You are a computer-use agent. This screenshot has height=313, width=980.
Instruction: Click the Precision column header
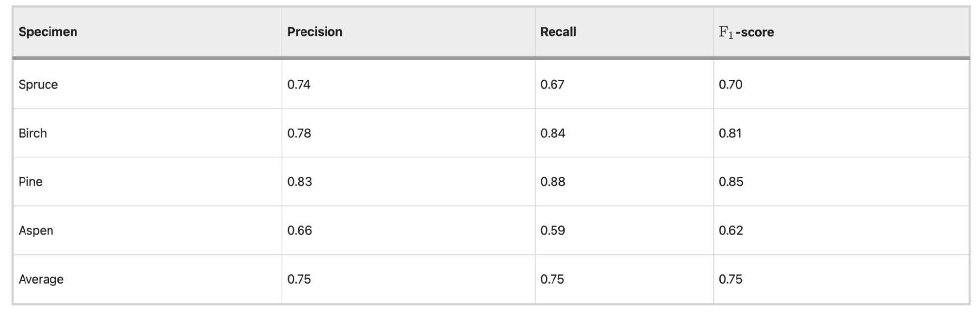315,32
